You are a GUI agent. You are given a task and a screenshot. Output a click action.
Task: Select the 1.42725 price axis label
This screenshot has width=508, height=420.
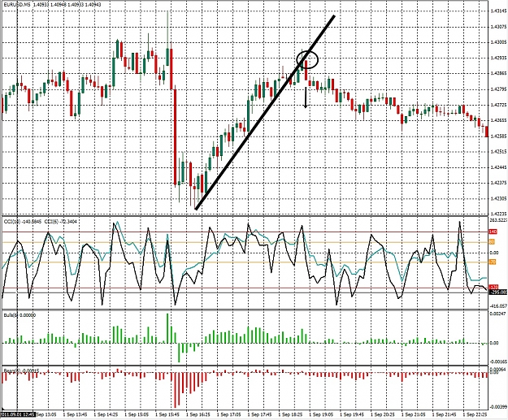point(498,105)
